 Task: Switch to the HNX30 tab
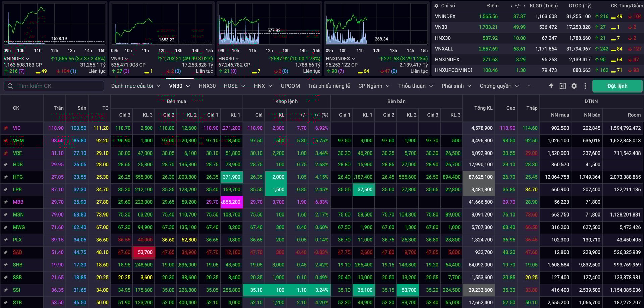tap(207, 86)
